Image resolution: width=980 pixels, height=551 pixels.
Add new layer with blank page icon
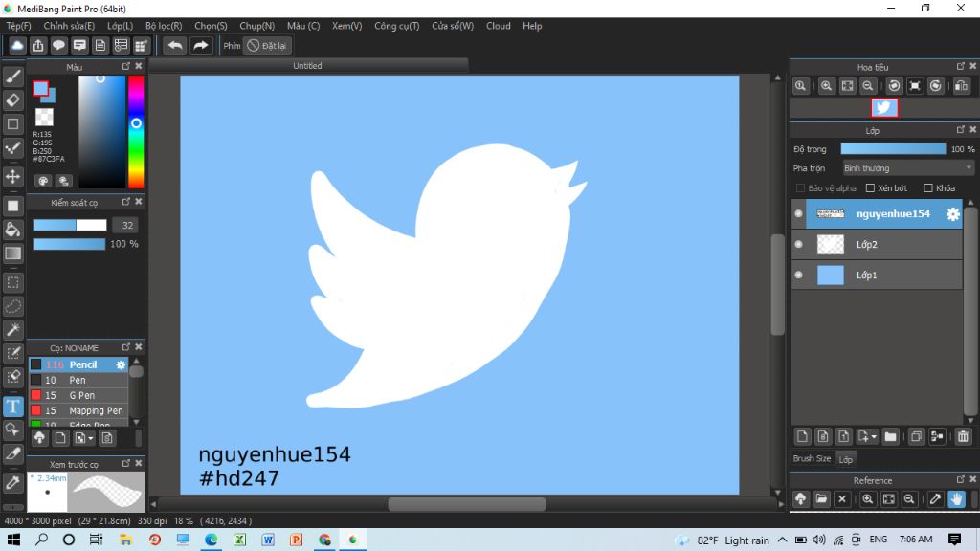pyautogui.click(x=803, y=436)
